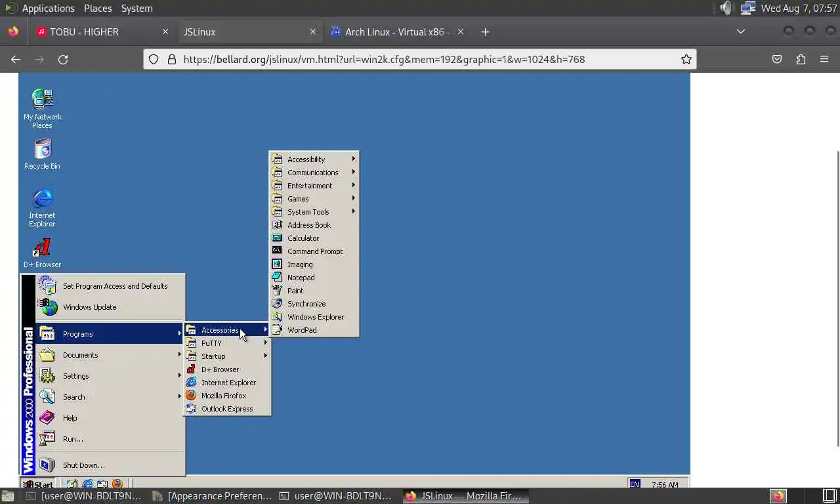This screenshot has height=504, width=840.
Task: Open Set Program Access and Defaults
Action: pos(110,286)
